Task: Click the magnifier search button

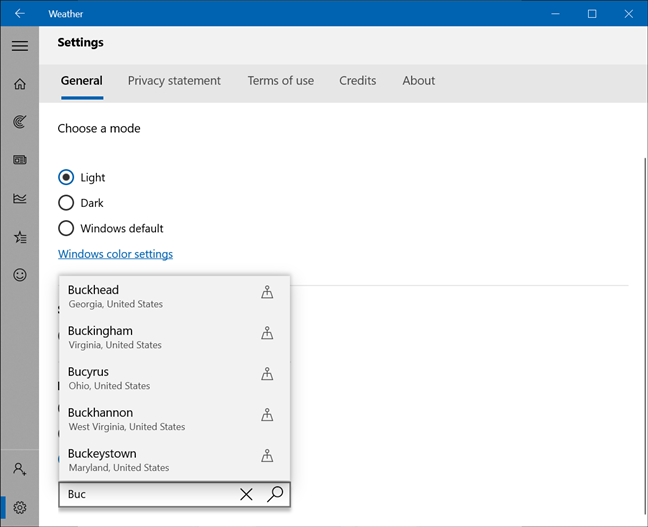Action: click(x=275, y=494)
